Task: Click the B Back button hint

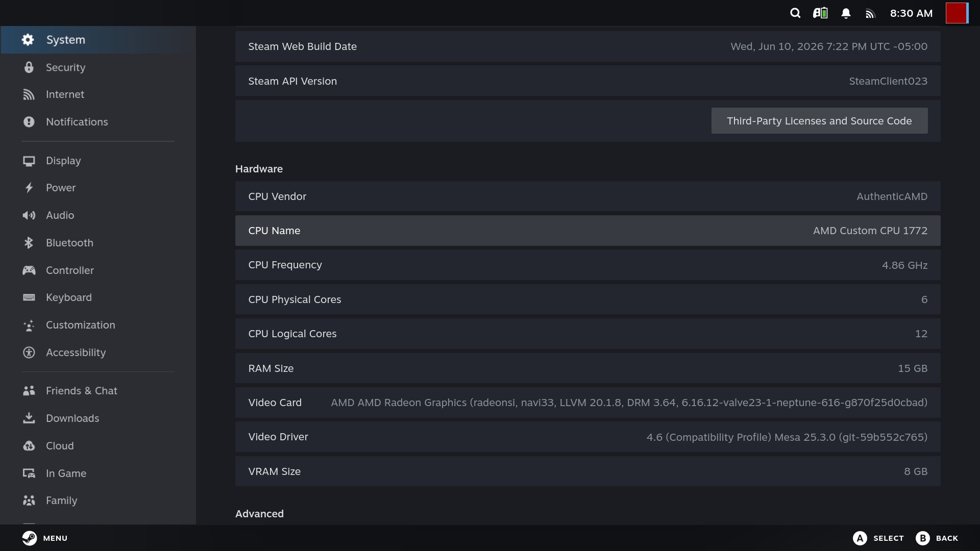Action: pos(937,538)
